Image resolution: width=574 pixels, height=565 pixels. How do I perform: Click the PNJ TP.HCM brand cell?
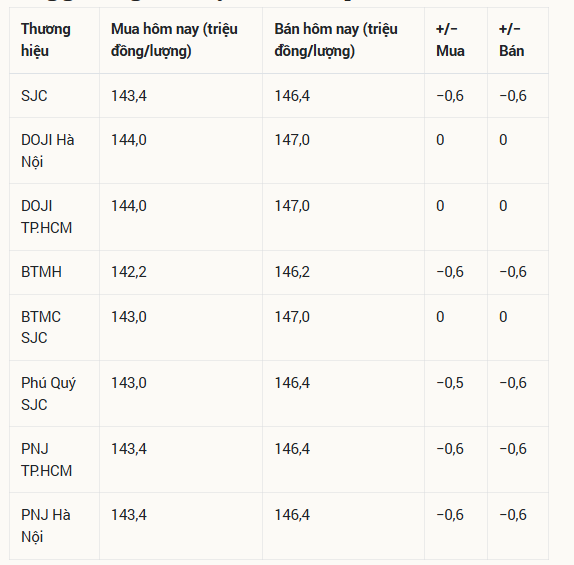[46, 460]
